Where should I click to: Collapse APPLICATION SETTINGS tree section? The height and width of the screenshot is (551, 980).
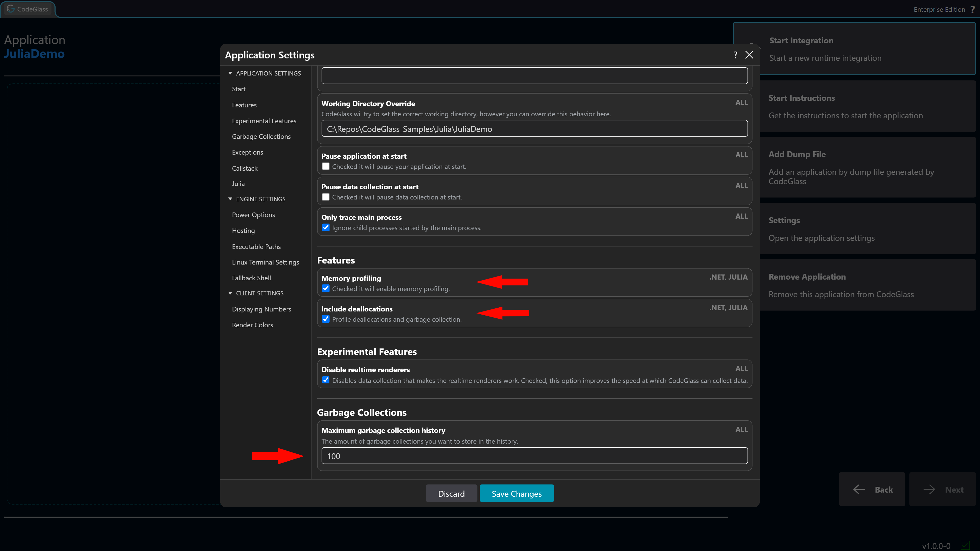[x=230, y=73]
